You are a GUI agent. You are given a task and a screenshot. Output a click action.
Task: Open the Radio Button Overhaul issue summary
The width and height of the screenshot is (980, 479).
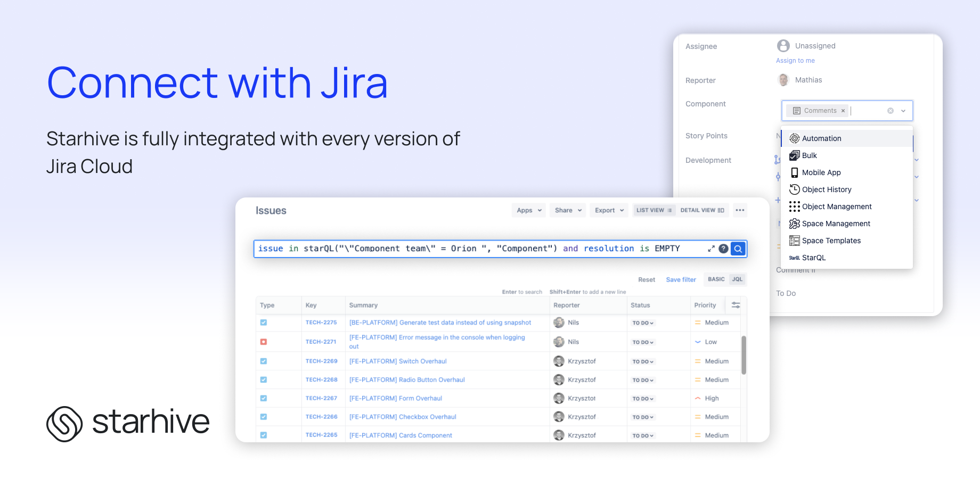tap(407, 380)
